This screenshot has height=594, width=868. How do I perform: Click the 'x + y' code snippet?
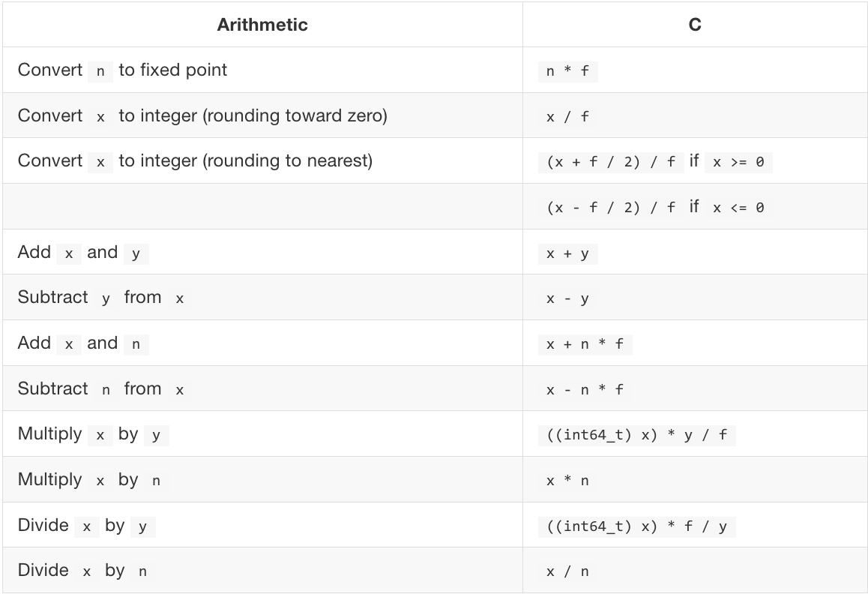click(567, 254)
